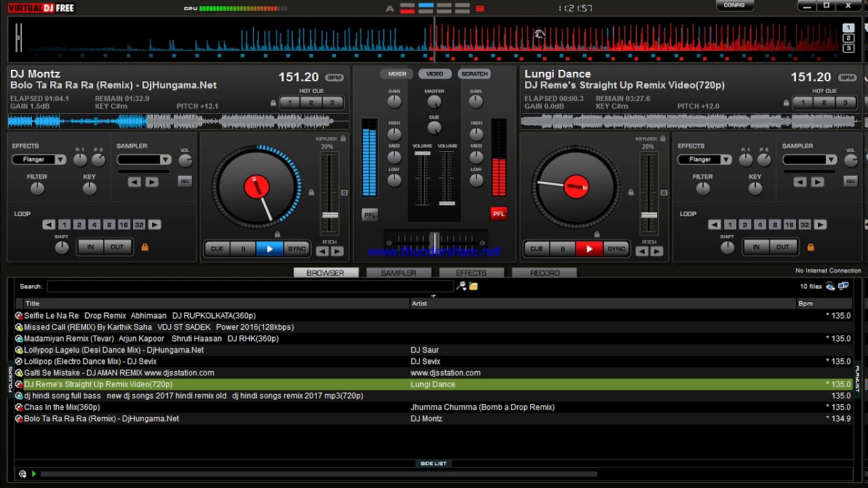Click the add folder icon beside search

473,287
